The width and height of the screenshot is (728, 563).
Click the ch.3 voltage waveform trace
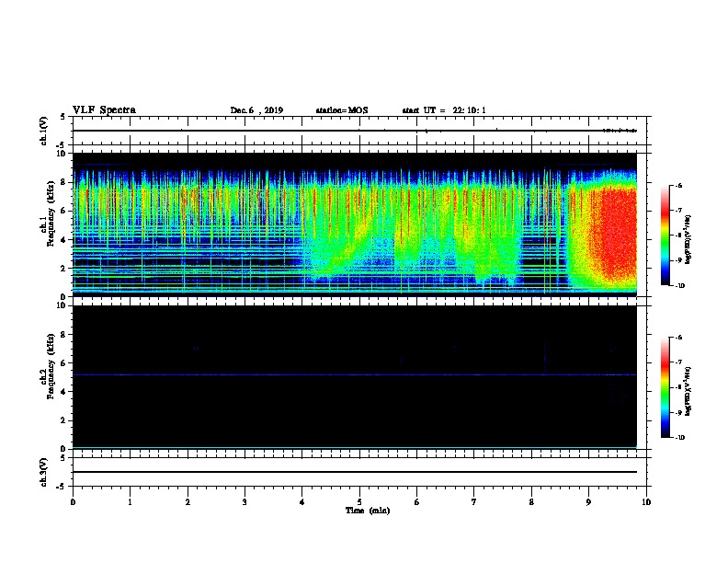coord(354,472)
